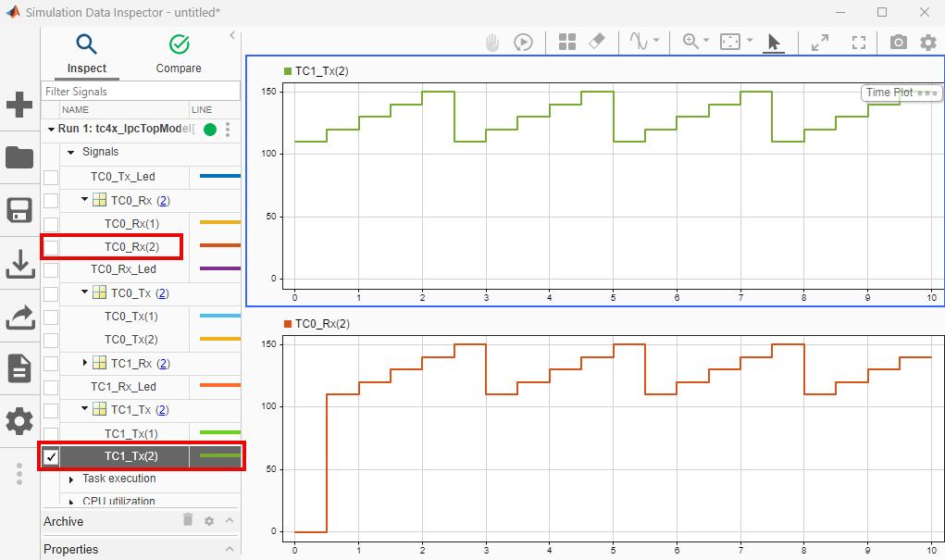
Task: Check the TC0_Tx(2) checkbox
Action: click(51, 341)
